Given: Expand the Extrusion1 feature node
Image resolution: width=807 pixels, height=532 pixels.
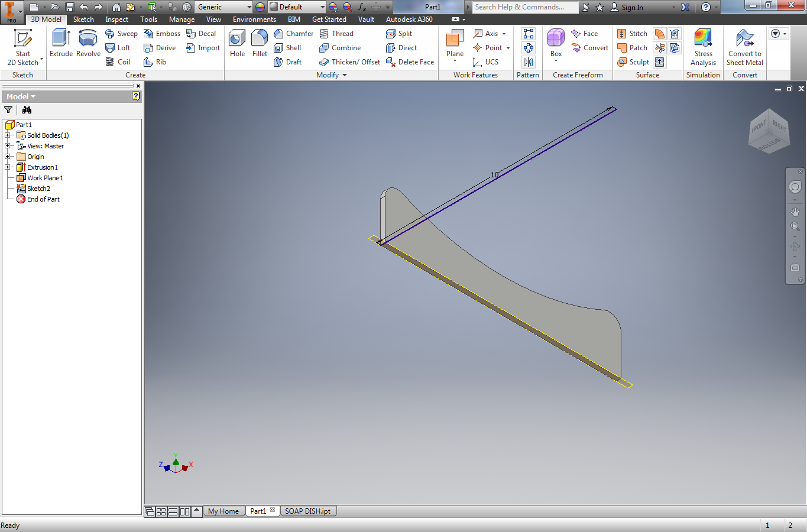Looking at the screenshot, I should pyautogui.click(x=7, y=167).
